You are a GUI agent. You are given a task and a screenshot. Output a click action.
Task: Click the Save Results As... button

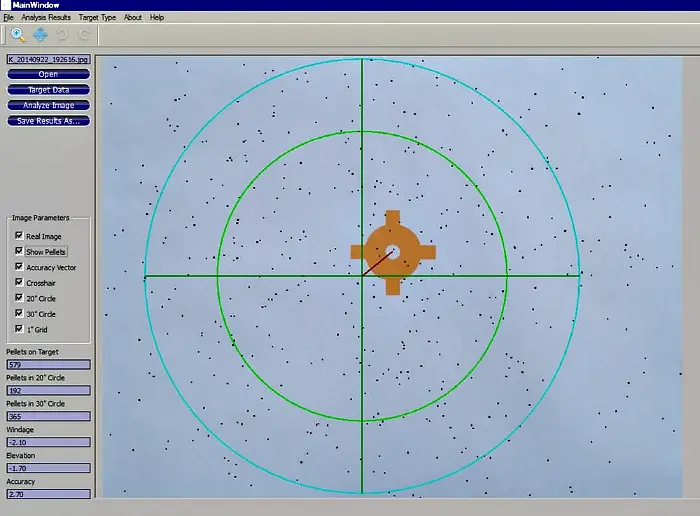coord(48,121)
